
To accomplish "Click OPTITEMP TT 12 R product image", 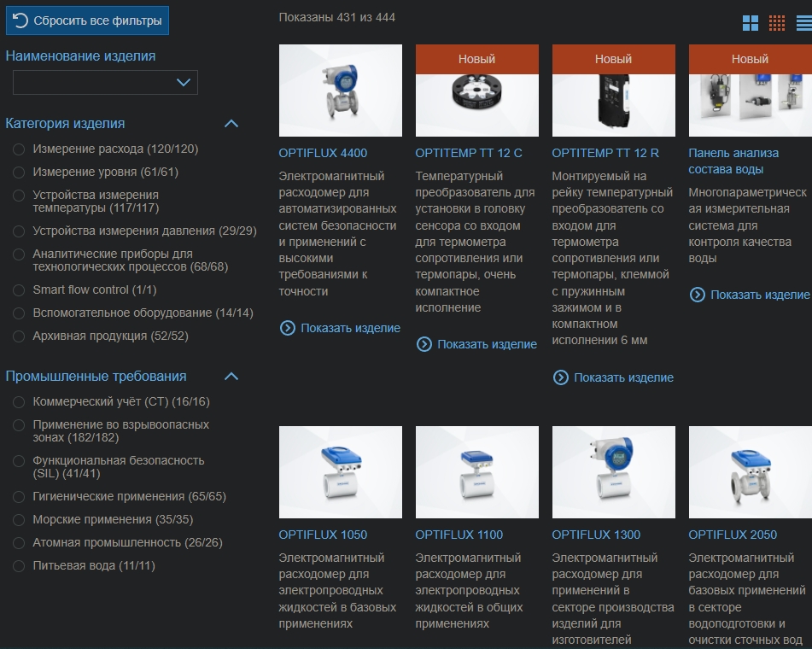I will pos(614,91).
